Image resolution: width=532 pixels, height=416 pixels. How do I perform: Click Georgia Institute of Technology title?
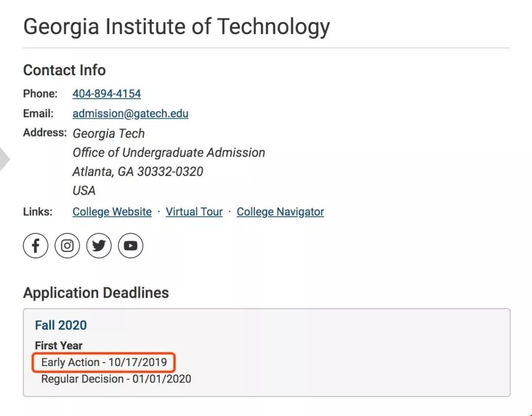pos(176,27)
